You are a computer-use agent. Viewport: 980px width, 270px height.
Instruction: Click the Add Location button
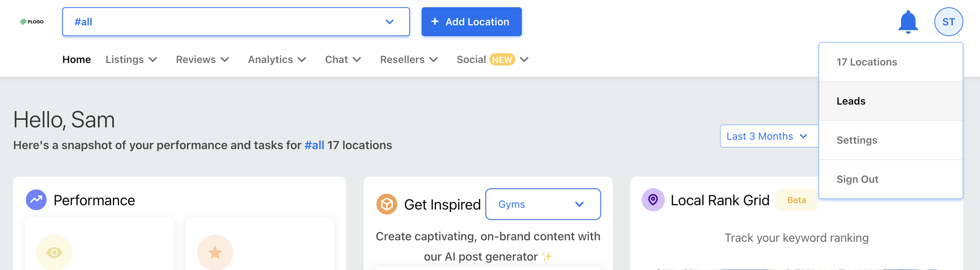[471, 22]
